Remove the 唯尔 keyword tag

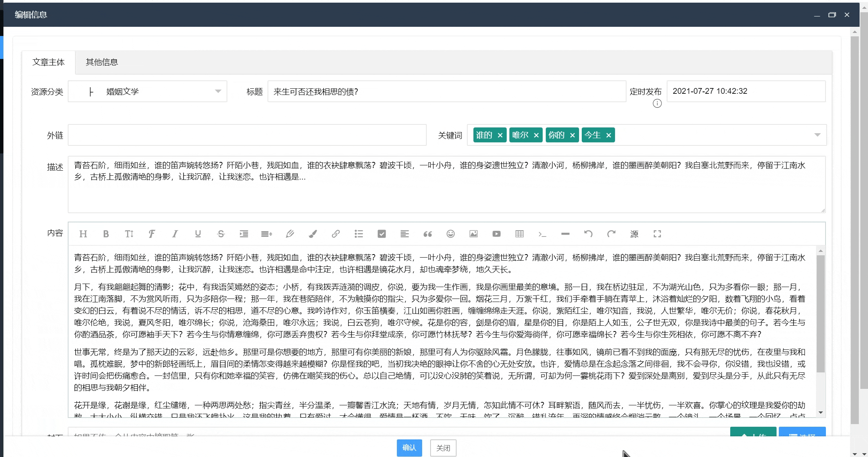pos(536,135)
